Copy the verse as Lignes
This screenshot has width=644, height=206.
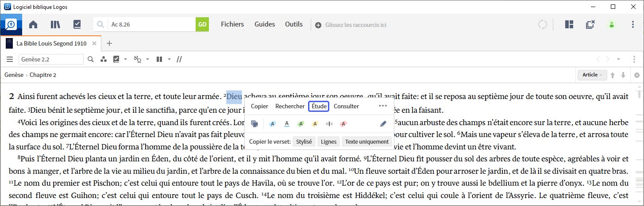(328, 141)
